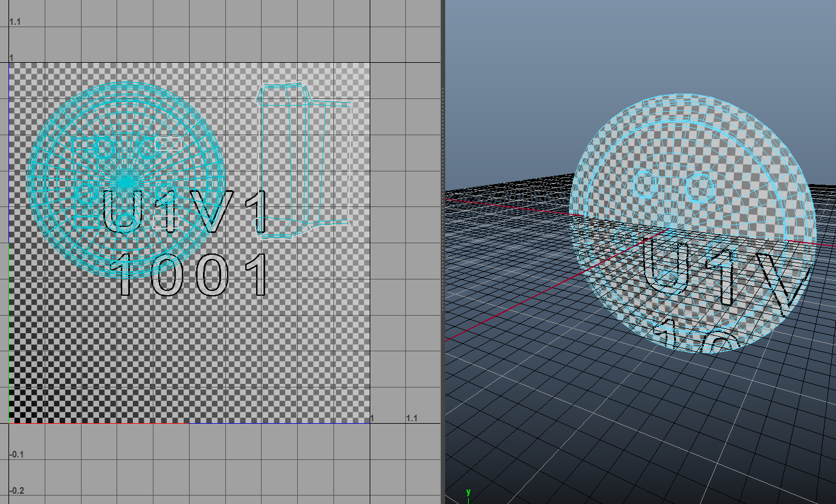The width and height of the screenshot is (836, 504).
Task: Click the -0.2 axis label in UV editor
Action: 16,491
